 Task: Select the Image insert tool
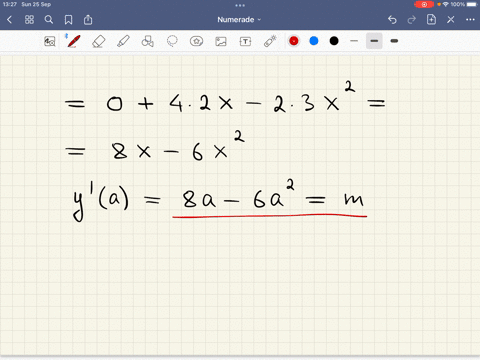click(221, 41)
